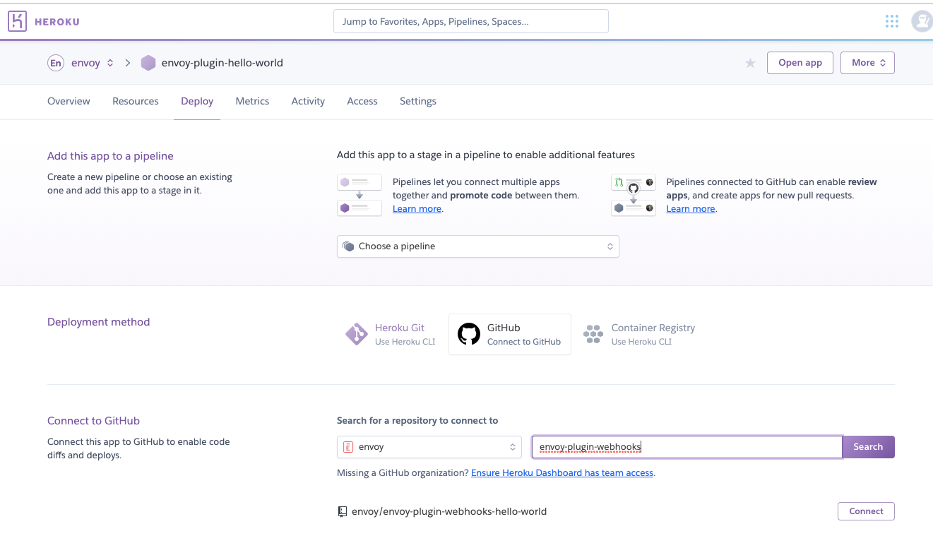Viewport: 933px width, 560px height.
Task: Open the user avatar account menu
Action: click(922, 21)
